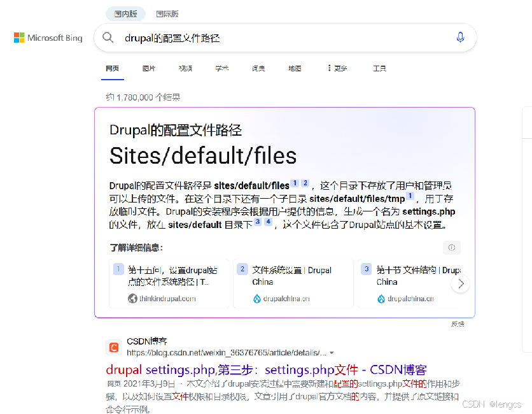The width and height of the screenshot is (532, 414).
Task: Start voice search with microphone icon
Action: click(x=460, y=37)
